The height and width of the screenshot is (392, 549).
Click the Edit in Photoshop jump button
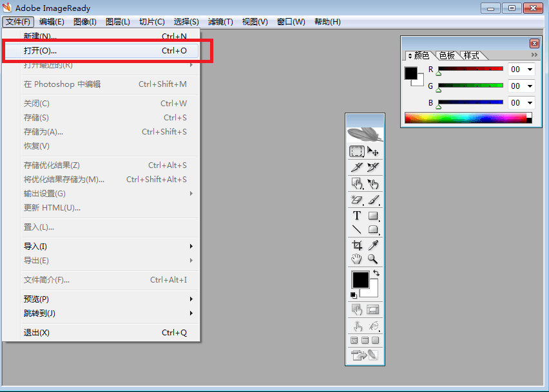(x=365, y=355)
